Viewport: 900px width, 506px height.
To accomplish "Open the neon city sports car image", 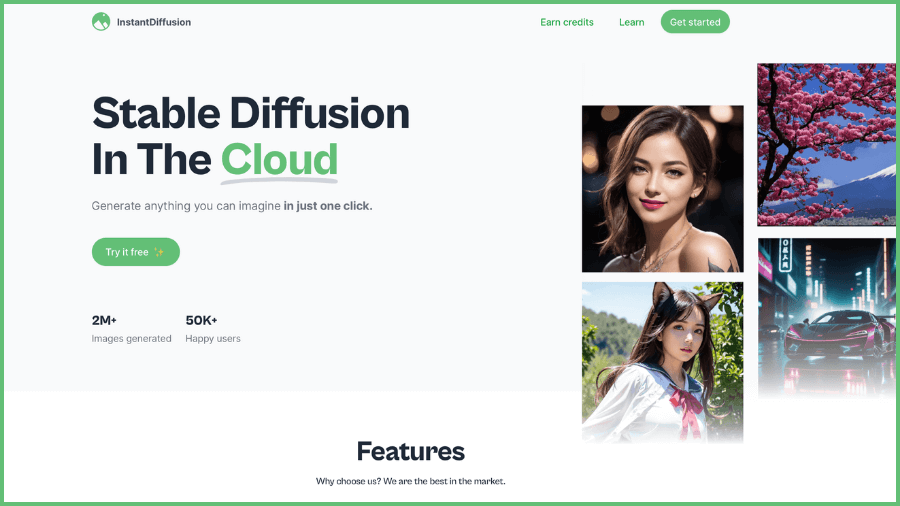I will tap(827, 318).
